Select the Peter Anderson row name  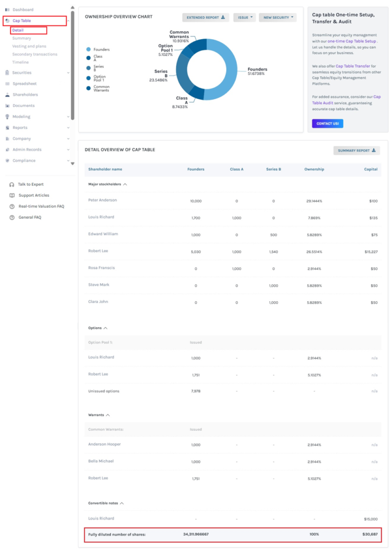(103, 200)
